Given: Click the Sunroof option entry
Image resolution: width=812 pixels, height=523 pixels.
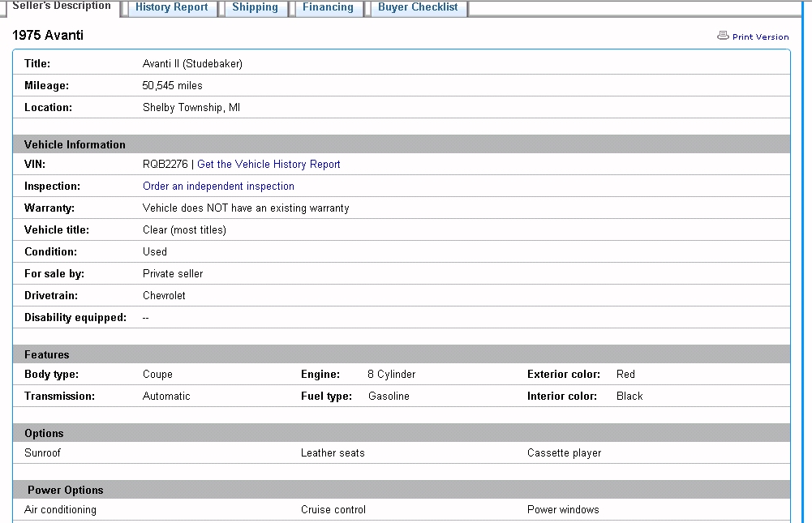Looking at the screenshot, I should click(42, 453).
